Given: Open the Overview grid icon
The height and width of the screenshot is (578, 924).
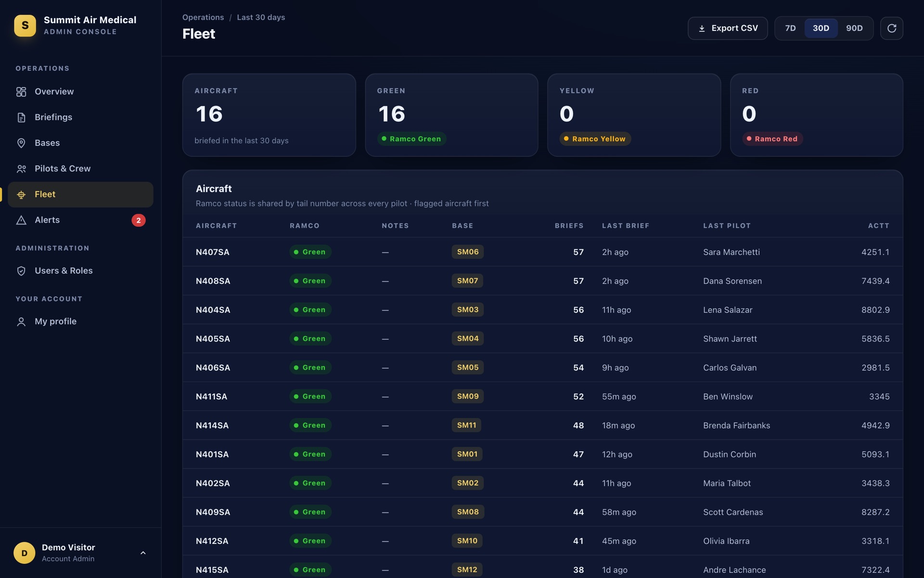Looking at the screenshot, I should pyautogui.click(x=21, y=92).
